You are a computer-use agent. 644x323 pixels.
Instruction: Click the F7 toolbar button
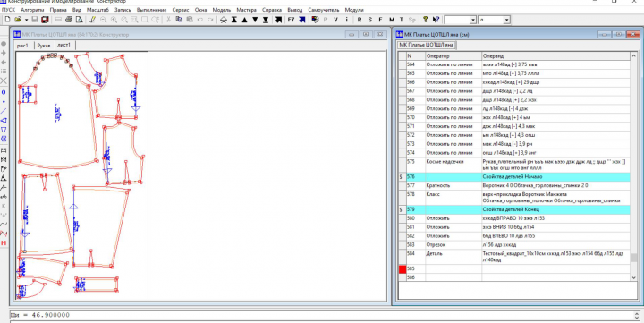pos(292,20)
